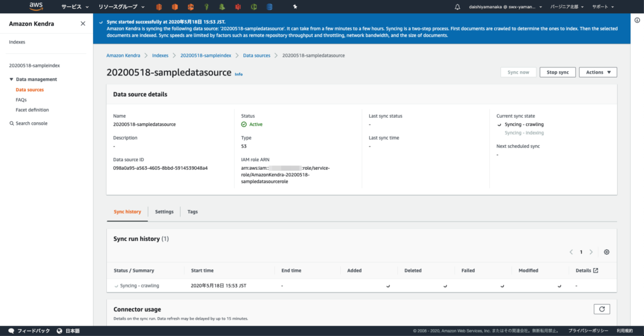Switch to the Settings tab
The height and width of the screenshot is (336, 644).
pyautogui.click(x=164, y=212)
